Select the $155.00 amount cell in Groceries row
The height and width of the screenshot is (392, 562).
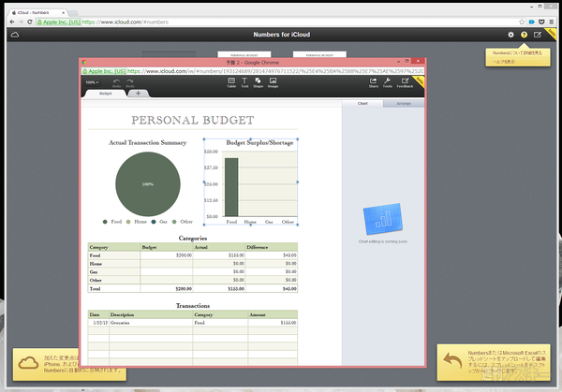273,323
